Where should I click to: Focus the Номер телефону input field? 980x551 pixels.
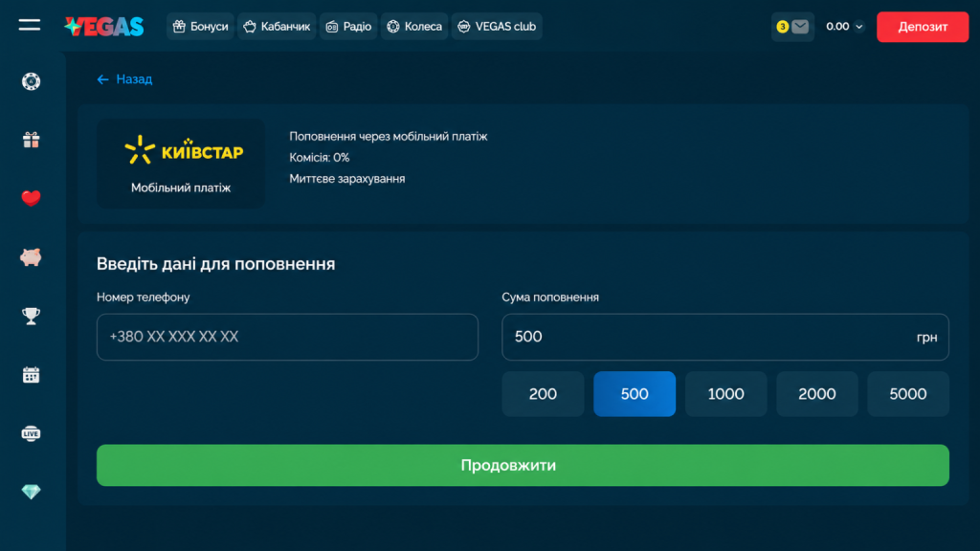pyautogui.click(x=287, y=337)
